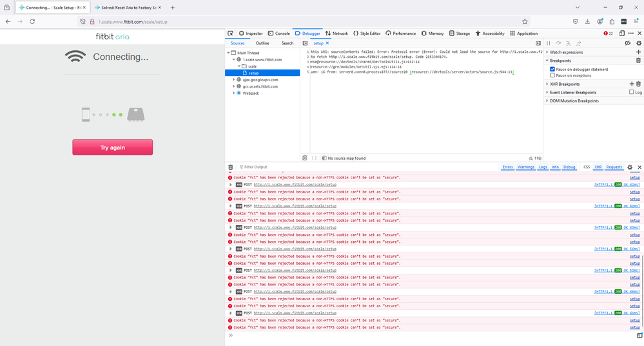Viewport: 644px width, 346px height.
Task: Toggle Pause on debugger statement
Action: pyautogui.click(x=552, y=70)
